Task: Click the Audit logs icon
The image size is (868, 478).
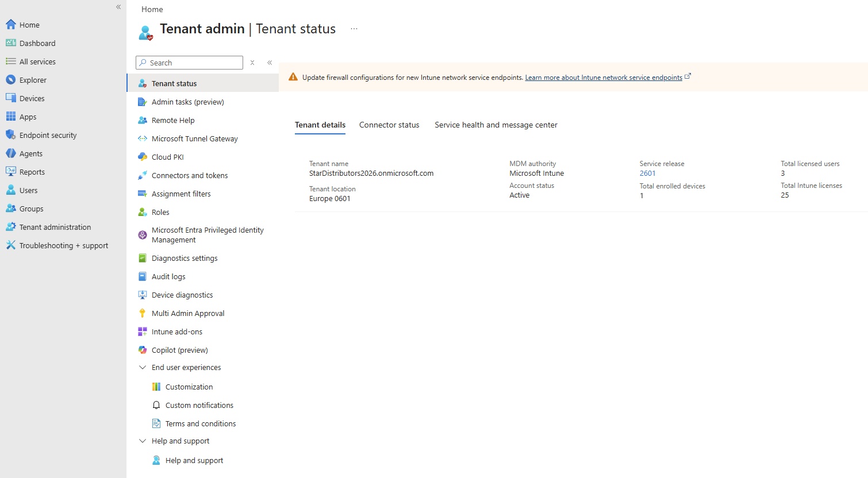Action: coord(143,276)
